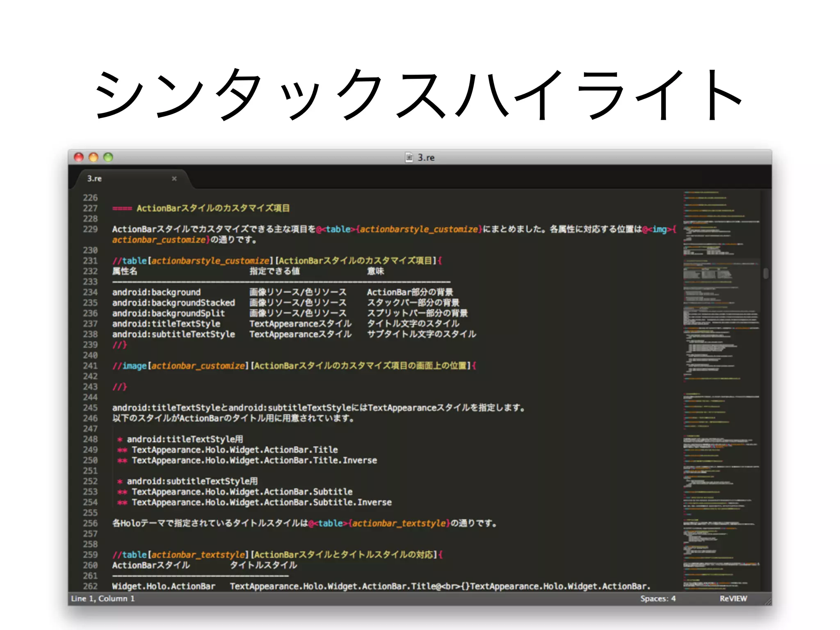The image size is (840, 630).
Task: Click the android:subtitleTextStyle用 bullet line
Action: point(187,482)
